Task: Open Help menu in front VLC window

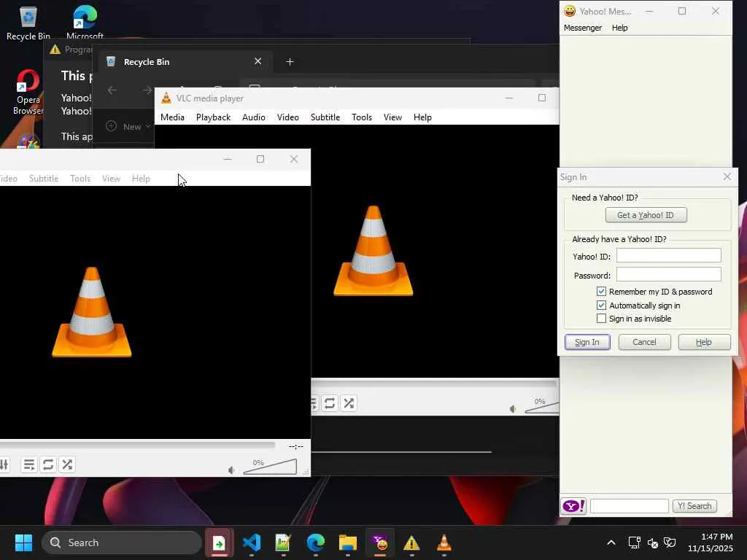Action: click(x=141, y=179)
